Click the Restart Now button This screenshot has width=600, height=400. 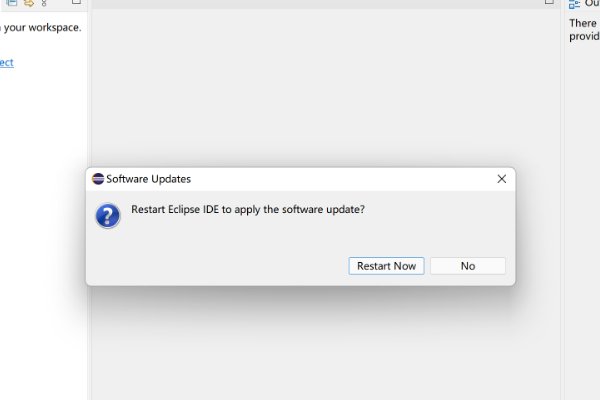386,266
